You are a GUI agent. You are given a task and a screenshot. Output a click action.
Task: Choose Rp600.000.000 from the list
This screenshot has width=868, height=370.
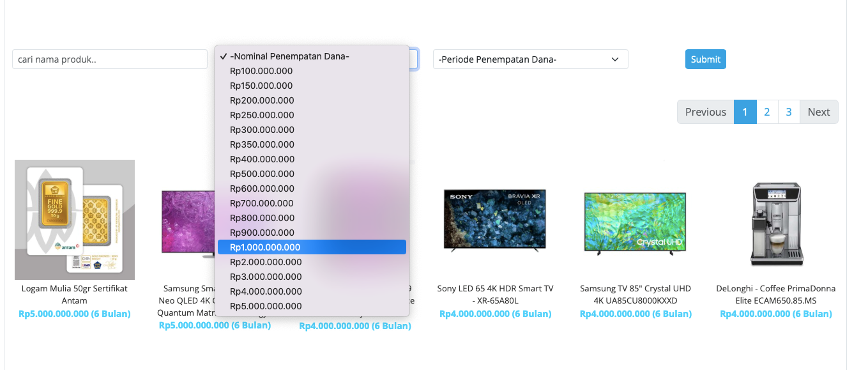point(312,189)
